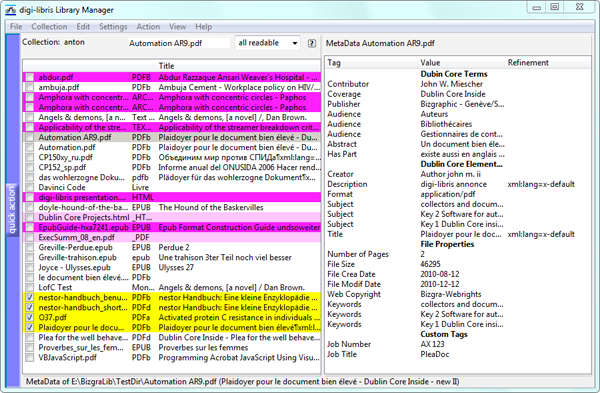Check the box for LofC Test

point(30,287)
